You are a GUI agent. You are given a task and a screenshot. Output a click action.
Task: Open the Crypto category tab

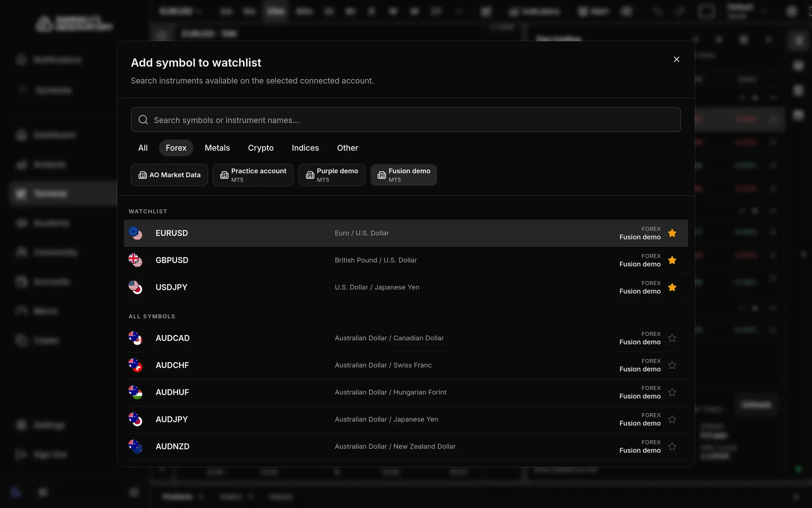tap(261, 148)
